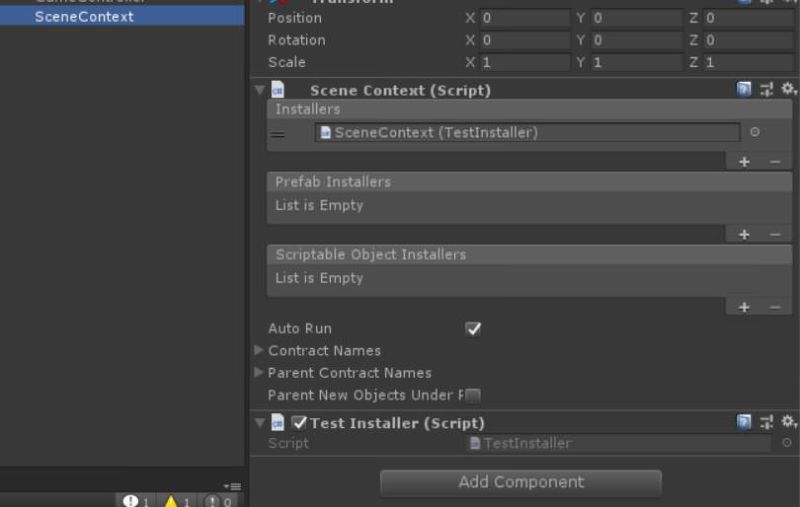This screenshot has width=800, height=507.
Task: Click List is Empty under Prefab Installers
Action: [x=319, y=206]
